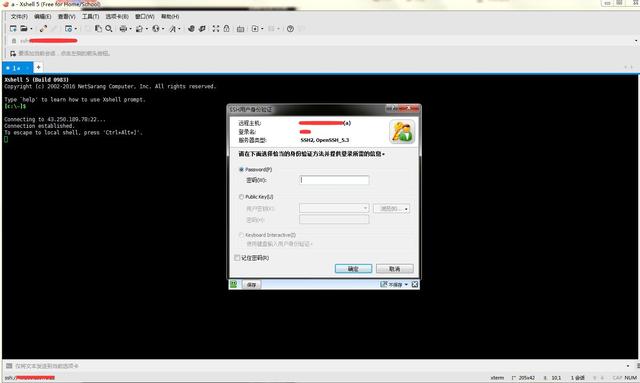Click the printer icon in toolbar
The height and width of the screenshot is (383, 640).
point(123,29)
